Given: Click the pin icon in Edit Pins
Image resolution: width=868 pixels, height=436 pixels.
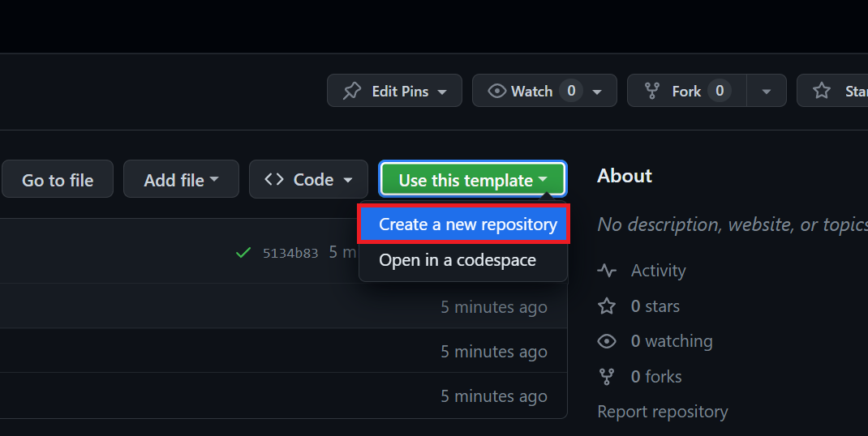Looking at the screenshot, I should click(352, 91).
